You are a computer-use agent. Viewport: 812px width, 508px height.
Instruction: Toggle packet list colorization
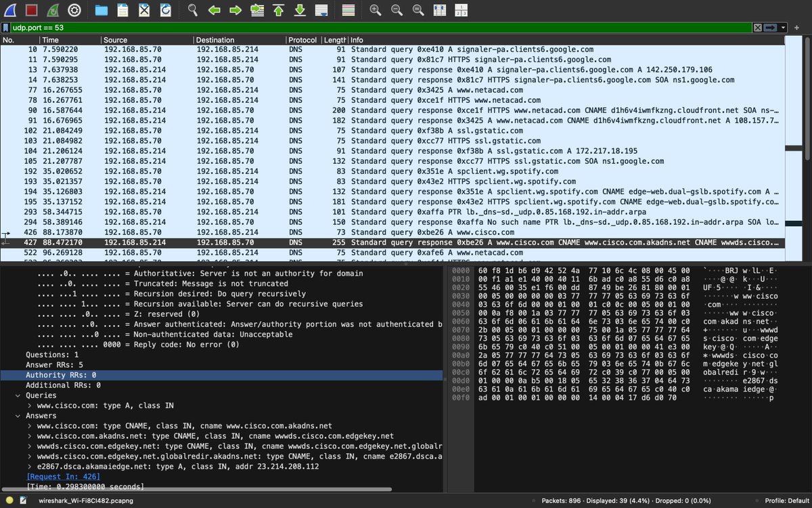click(x=347, y=9)
